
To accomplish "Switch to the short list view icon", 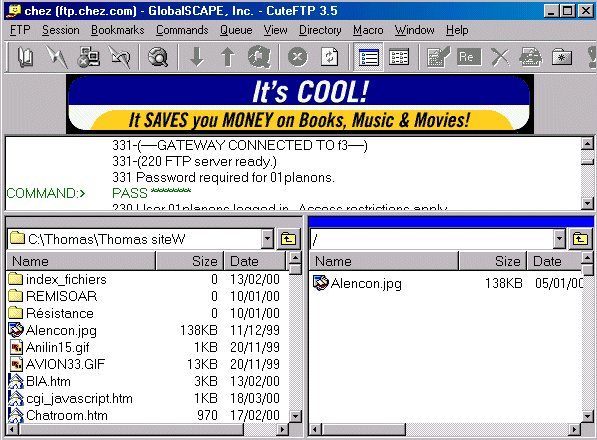I will click(x=368, y=57).
